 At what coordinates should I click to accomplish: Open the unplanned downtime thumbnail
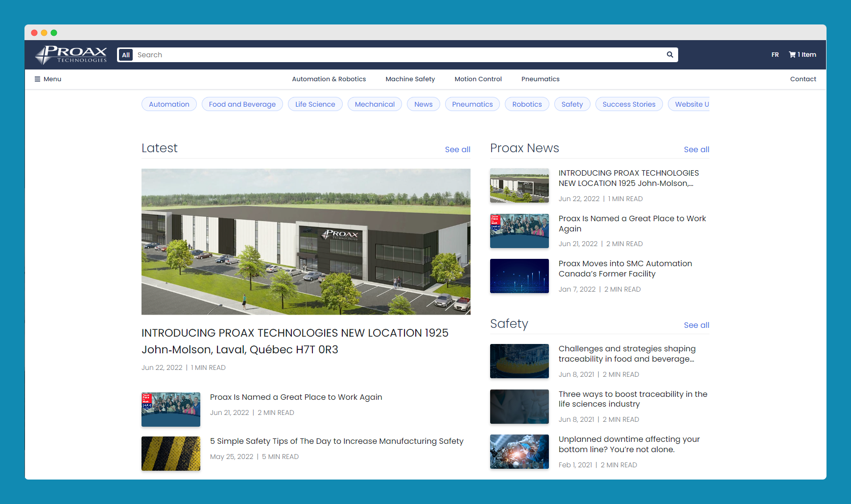tap(520, 452)
